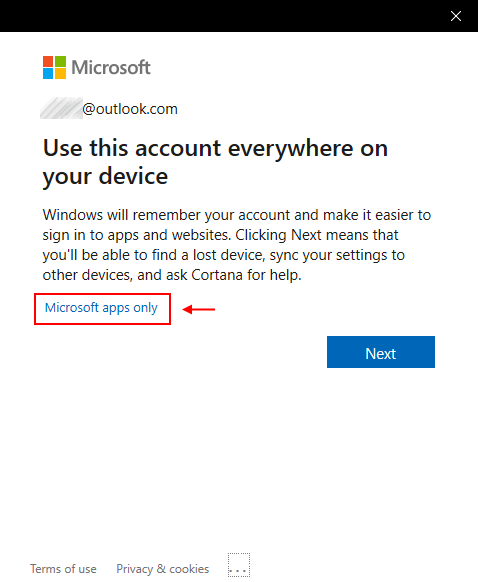Click the red arrow pointing at the link
The width and height of the screenshot is (478, 582).
199,309
